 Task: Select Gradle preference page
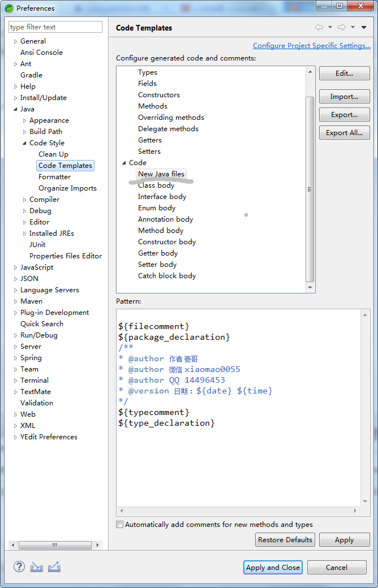(31, 75)
